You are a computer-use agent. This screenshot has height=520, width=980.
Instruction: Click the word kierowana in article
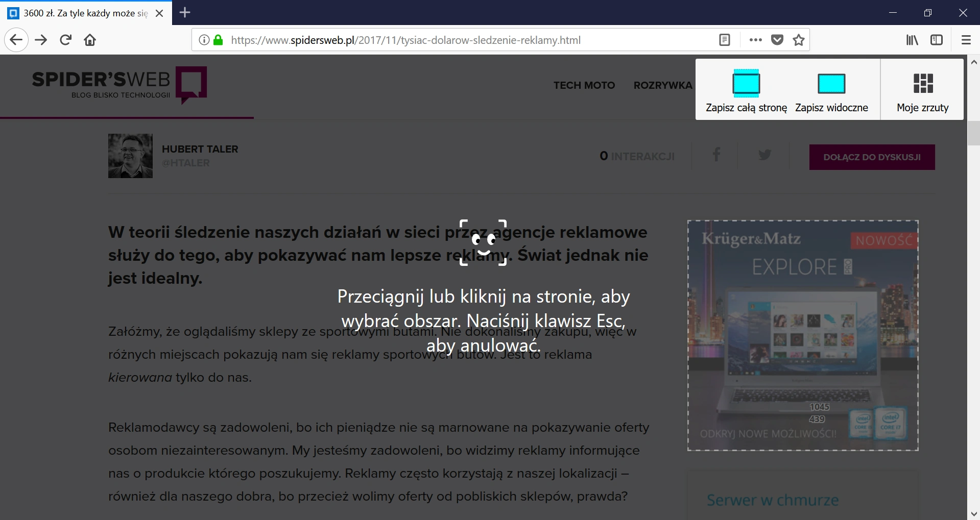pyautogui.click(x=140, y=378)
